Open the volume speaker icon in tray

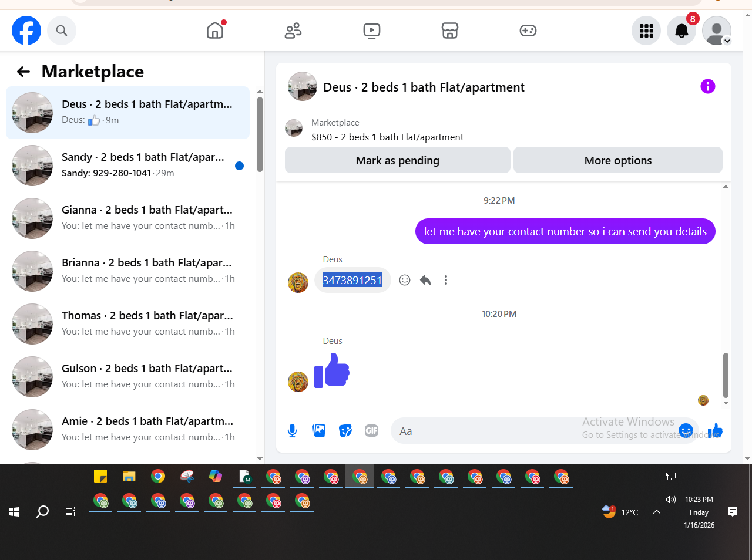(x=671, y=500)
